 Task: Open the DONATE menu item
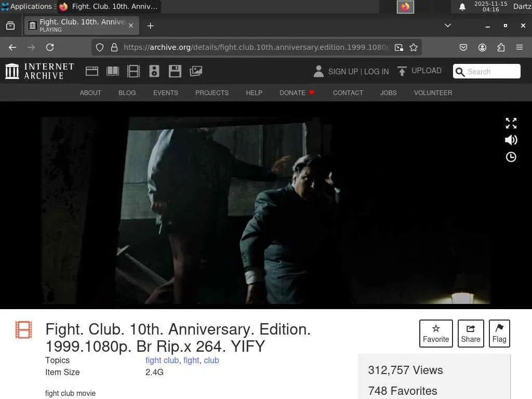pyautogui.click(x=297, y=92)
